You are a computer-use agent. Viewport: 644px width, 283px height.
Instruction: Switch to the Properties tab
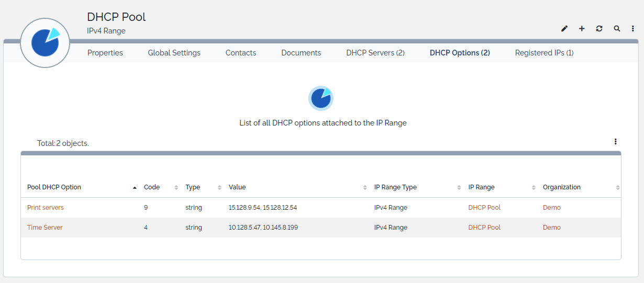pyautogui.click(x=105, y=53)
